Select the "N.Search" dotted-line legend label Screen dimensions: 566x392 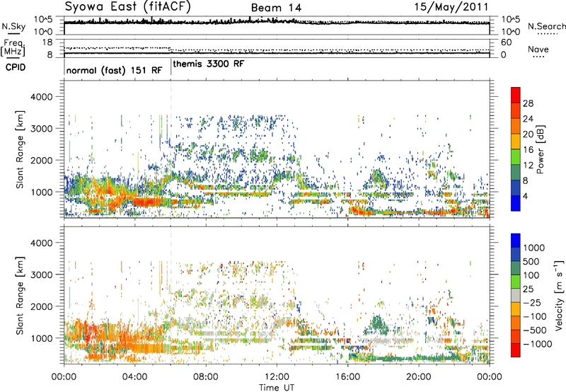(x=547, y=26)
